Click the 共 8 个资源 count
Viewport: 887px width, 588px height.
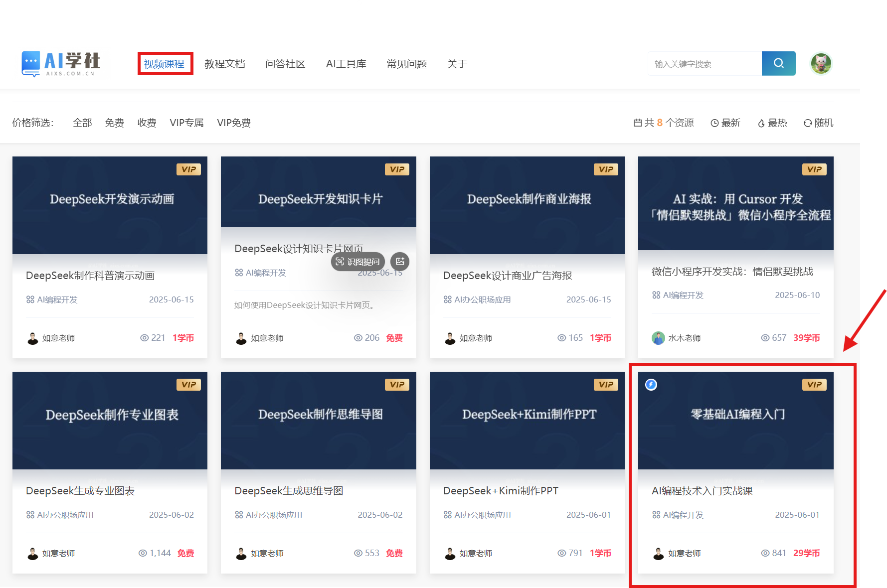(x=664, y=123)
